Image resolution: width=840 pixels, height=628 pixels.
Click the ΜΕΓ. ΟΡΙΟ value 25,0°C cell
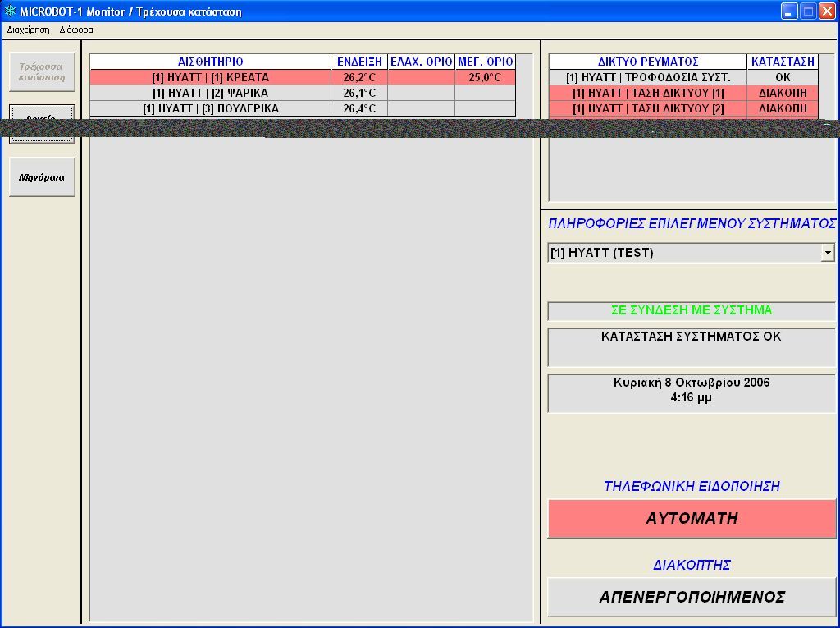[x=485, y=77]
